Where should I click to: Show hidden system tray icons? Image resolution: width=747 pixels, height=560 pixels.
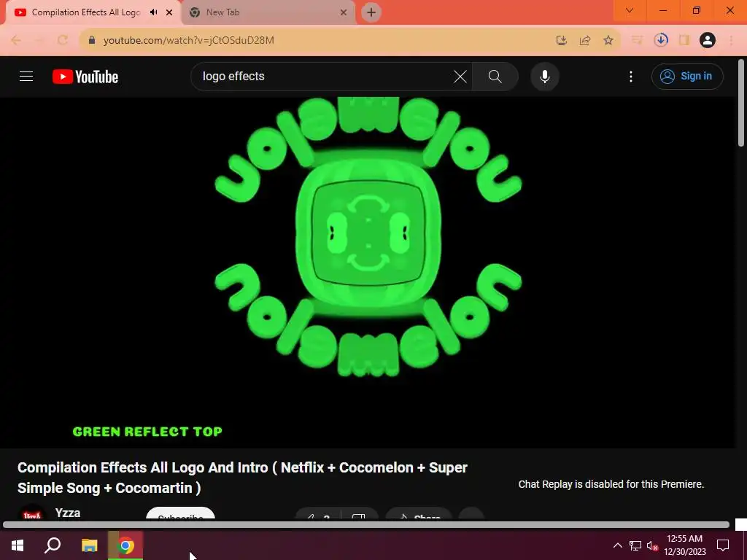[617, 545]
